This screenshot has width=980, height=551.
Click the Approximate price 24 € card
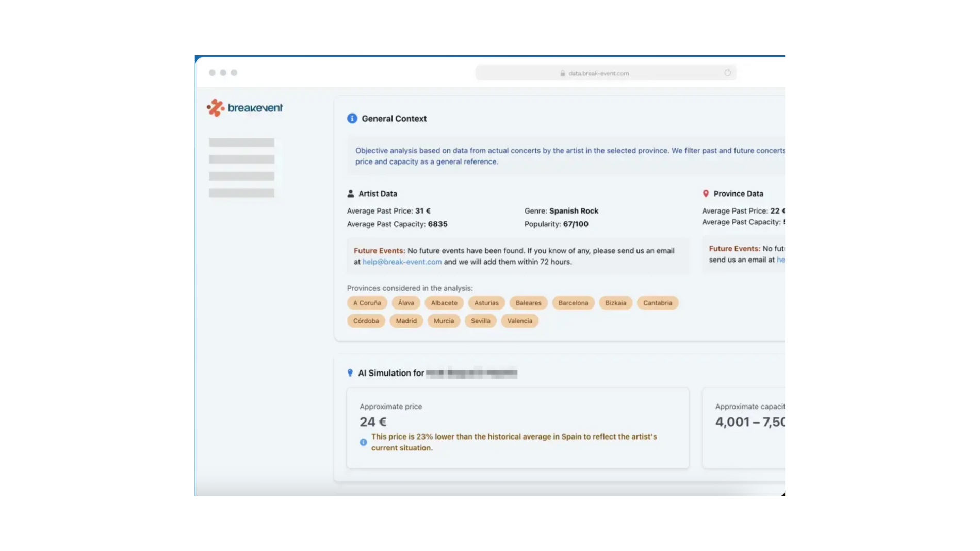pos(517,428)
